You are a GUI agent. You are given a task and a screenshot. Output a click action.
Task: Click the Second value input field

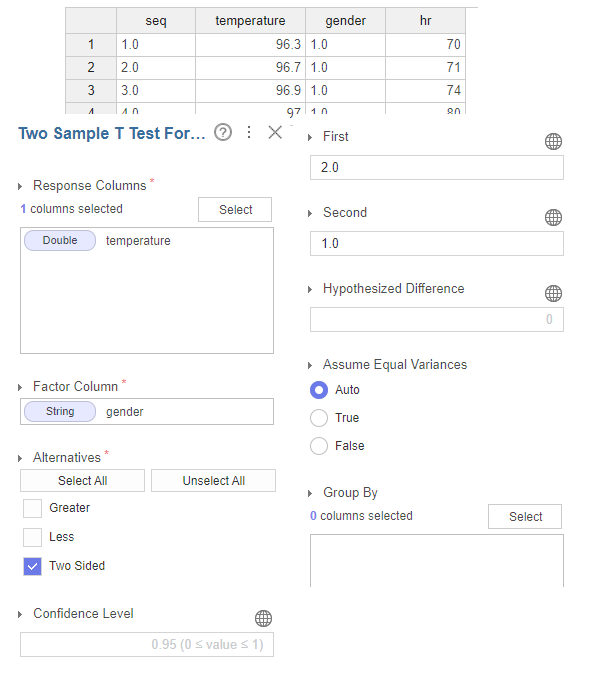[437, 243]
